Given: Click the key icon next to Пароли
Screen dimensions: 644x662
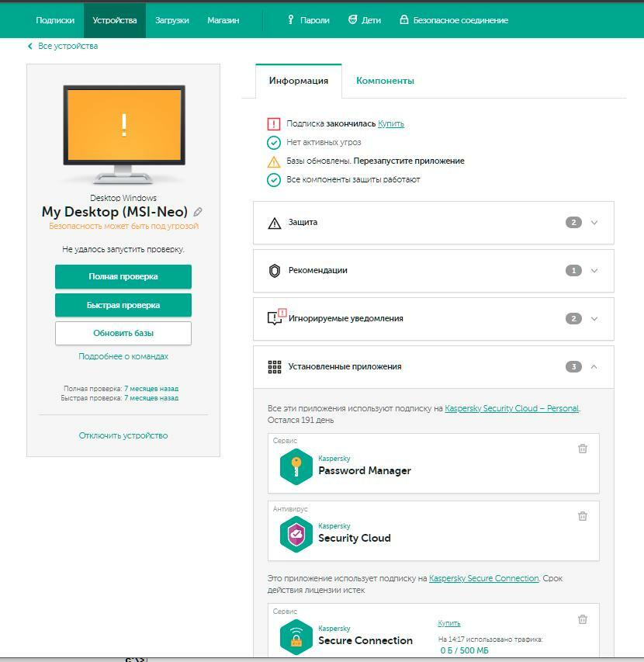Looking at the screenshot, I should (x=291, y=19).
